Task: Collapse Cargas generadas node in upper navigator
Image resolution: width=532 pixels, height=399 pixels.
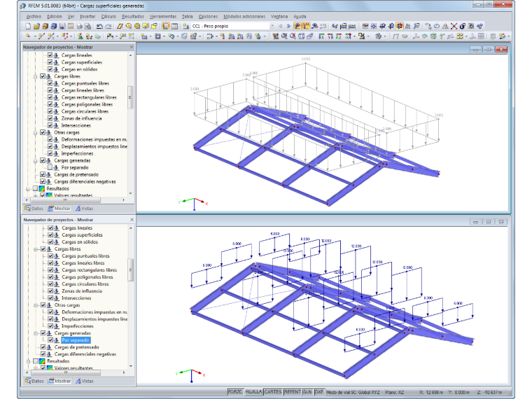Action: (x=35, y=161)
